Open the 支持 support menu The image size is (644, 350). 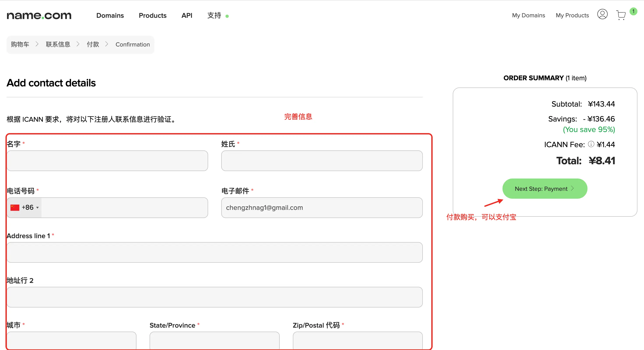(x=214, y=16)
